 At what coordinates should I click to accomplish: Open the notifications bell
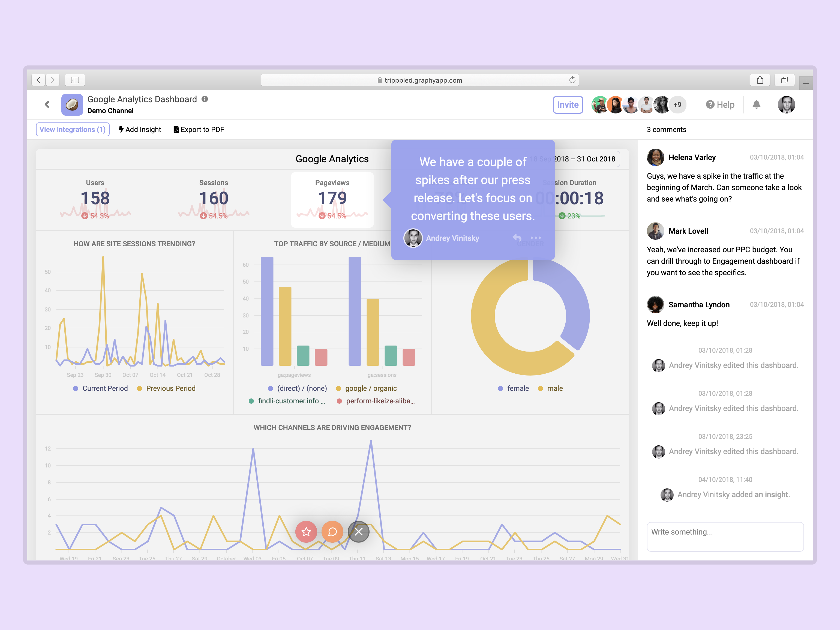click(x=756, y=105)
